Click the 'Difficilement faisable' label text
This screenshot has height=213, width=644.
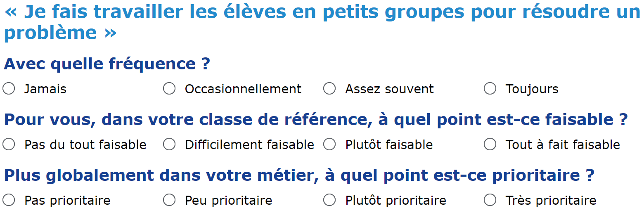point(249,145)
